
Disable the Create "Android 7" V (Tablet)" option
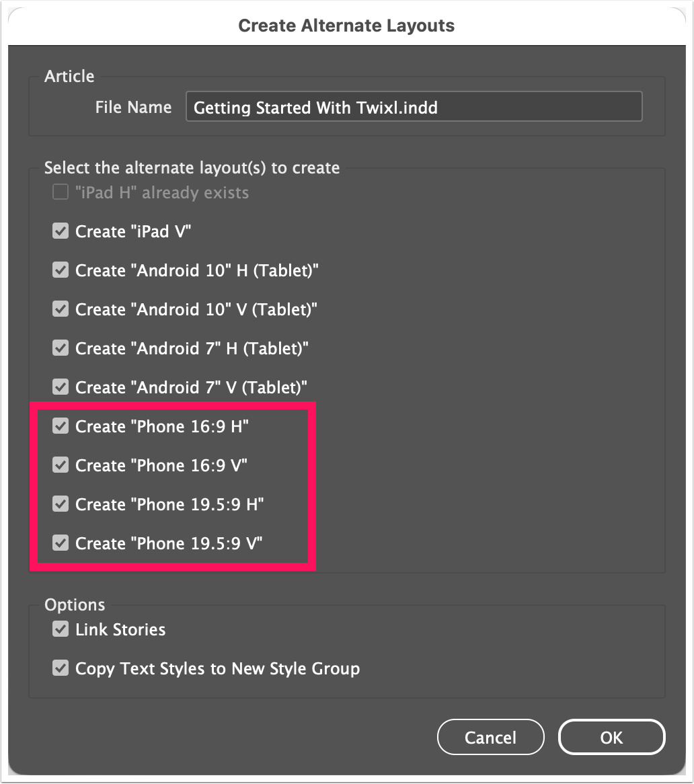pos(61,387)
